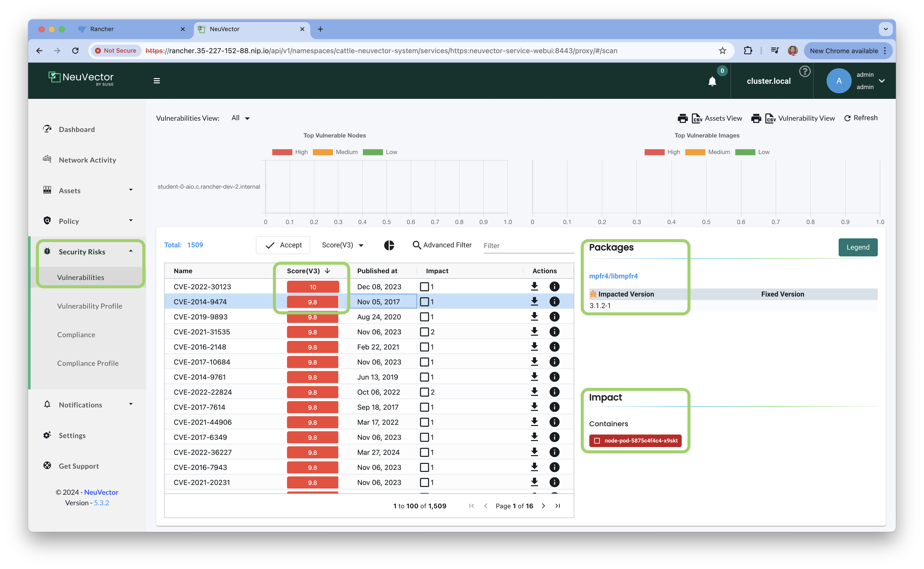
Task: Print Assets View with printer icon
Action: [x=682, y=118]
